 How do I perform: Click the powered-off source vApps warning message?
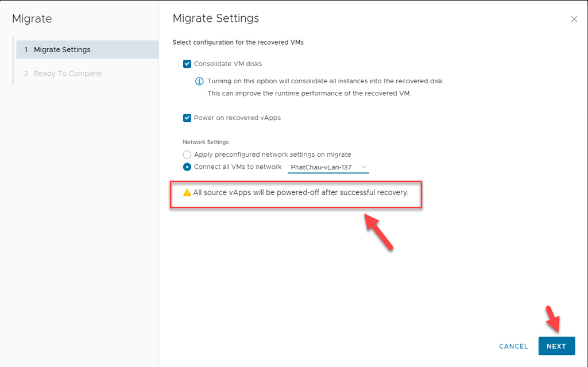click(x=300, y=193)
